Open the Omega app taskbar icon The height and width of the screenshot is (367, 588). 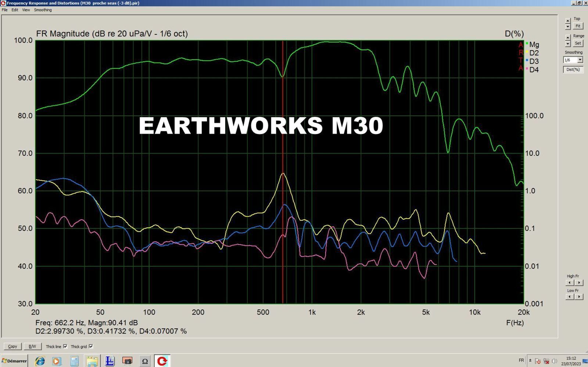pyautogui.click(x=145, y=361)
